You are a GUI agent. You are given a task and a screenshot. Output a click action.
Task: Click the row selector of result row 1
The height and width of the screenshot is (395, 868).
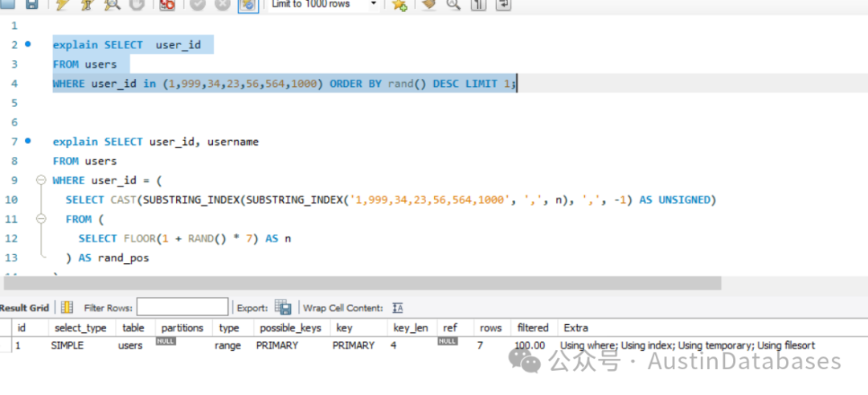pos(6,345)
